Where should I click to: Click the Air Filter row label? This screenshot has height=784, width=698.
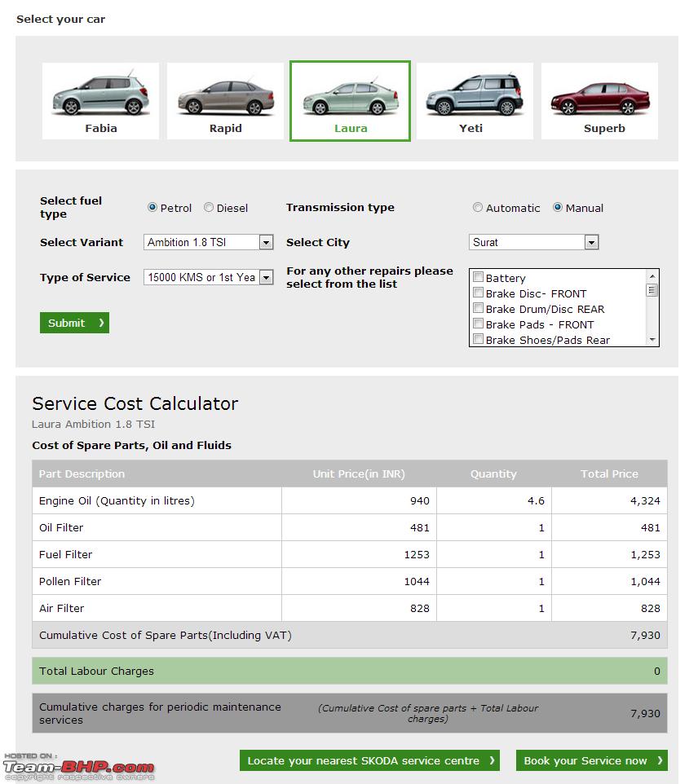61,609
